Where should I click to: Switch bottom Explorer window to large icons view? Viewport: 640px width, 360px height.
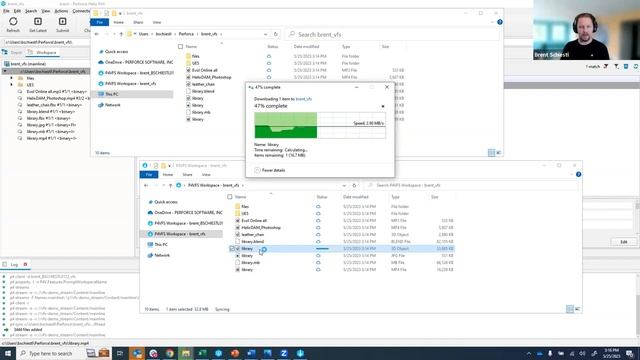point(577,309)
